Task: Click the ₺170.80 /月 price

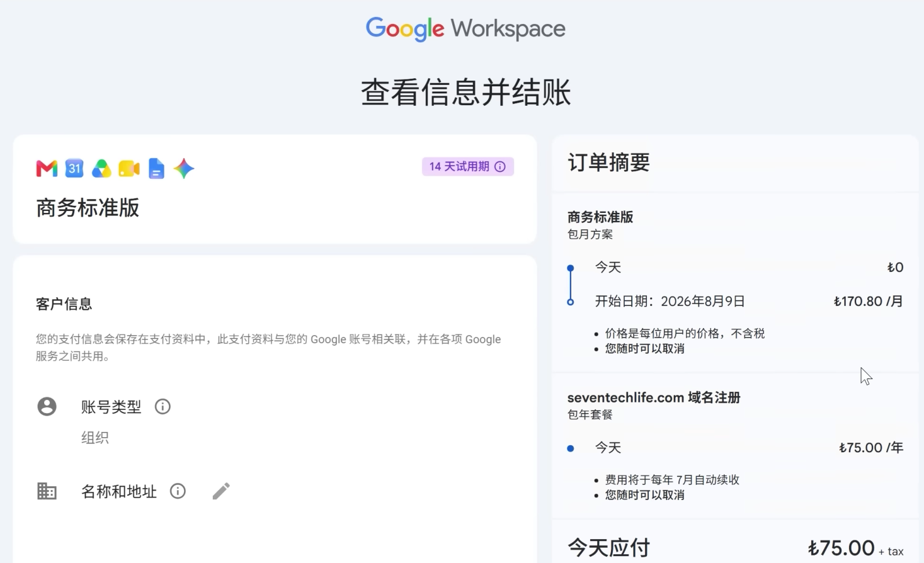Action: click(869, 301)
